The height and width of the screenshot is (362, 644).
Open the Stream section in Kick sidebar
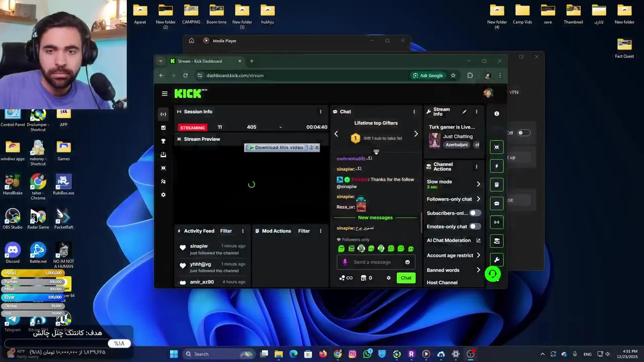163,114
